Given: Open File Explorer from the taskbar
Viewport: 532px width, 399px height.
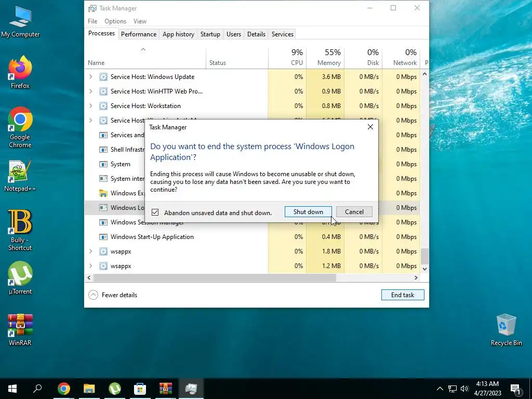Looking at the screenshot, I should click(x=89, y=389).
